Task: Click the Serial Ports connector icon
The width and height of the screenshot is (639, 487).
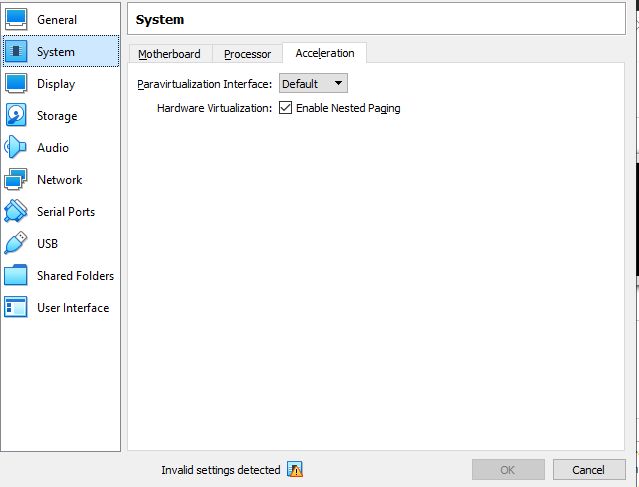Action: tap(15, 211)
